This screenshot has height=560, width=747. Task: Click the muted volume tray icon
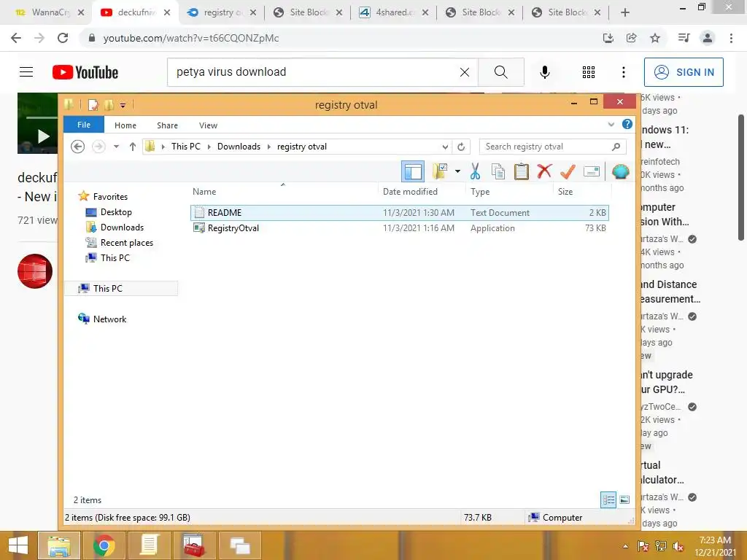pos(678,546)
